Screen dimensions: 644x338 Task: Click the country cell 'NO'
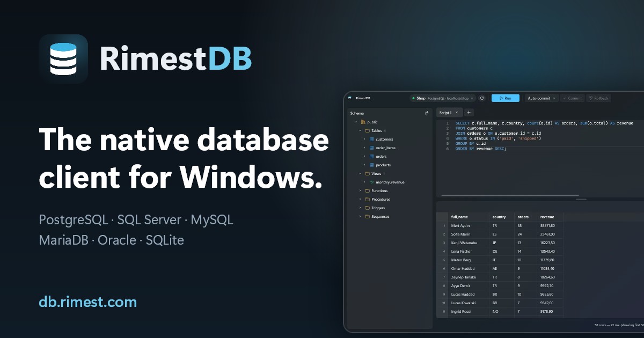coord(502,312)
